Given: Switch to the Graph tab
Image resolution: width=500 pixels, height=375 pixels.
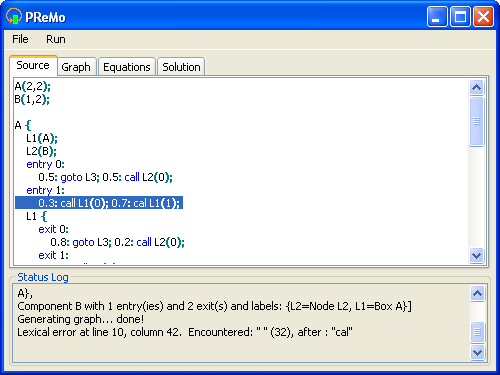Looking at the screenshot, I should (x=76, y=67).
